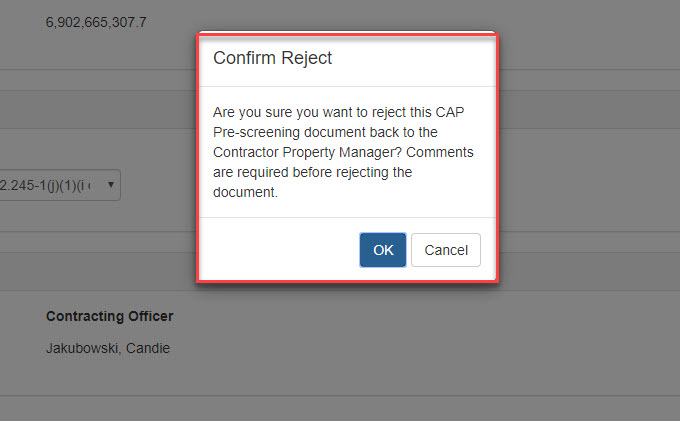Click the 6,902,665,307.7 value
680x421 pixels.
(96, 21)
